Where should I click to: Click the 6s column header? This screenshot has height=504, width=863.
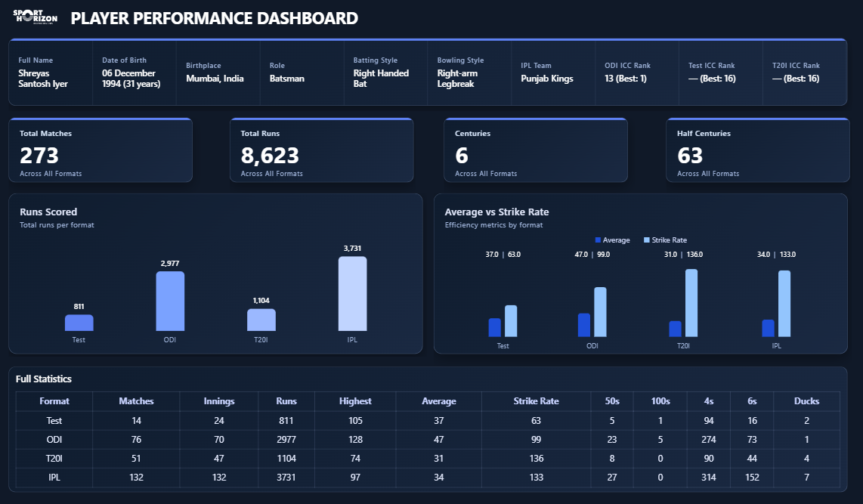[x=752, y=401]
